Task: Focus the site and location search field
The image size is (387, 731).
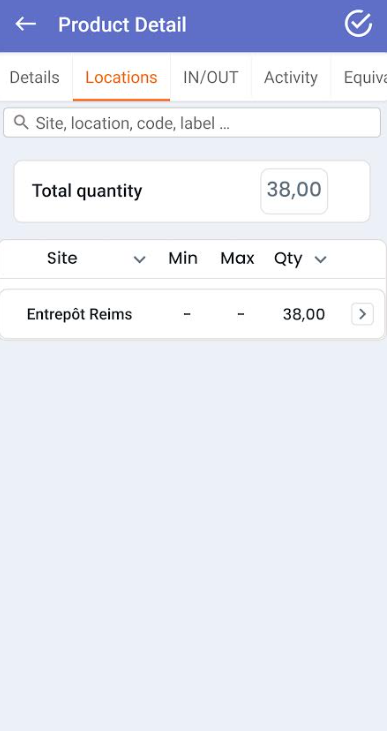Action: coord(192,123)
